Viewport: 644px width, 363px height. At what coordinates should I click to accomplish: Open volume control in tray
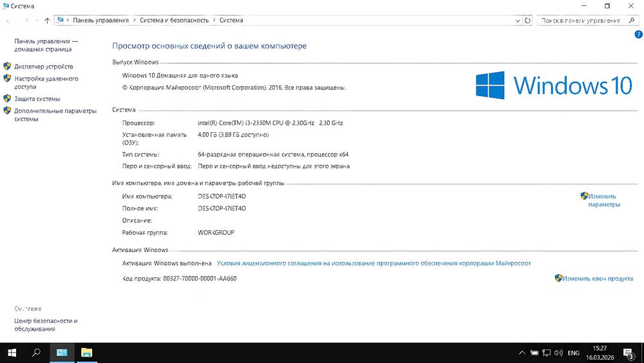558,353
